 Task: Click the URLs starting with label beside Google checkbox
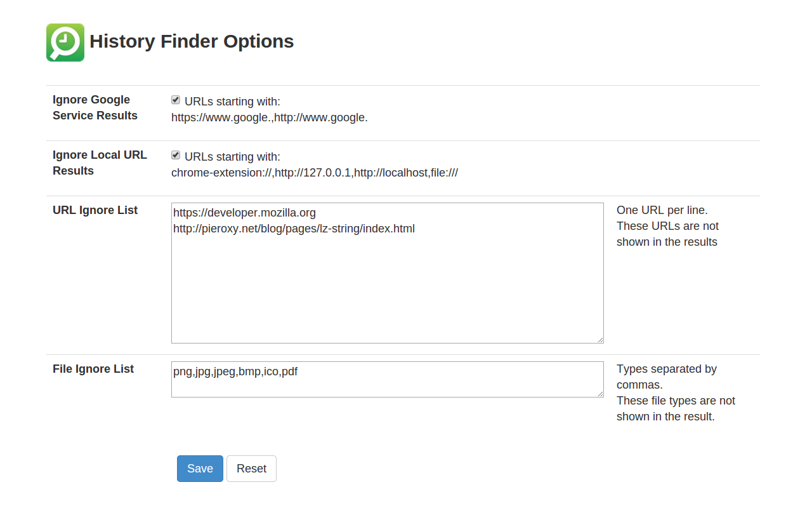[x=232, y=102]
